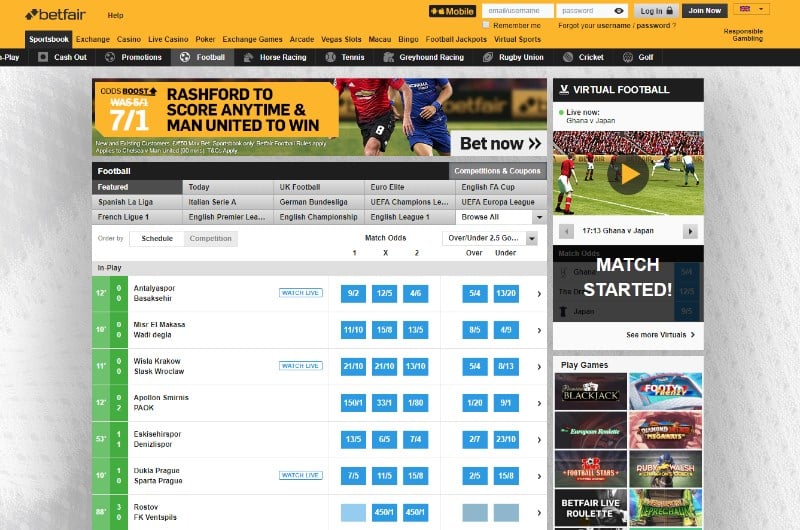The width and height of the screenshot is (800, 530).
Task: Open the Mobile app button
Action: point(452,11)
